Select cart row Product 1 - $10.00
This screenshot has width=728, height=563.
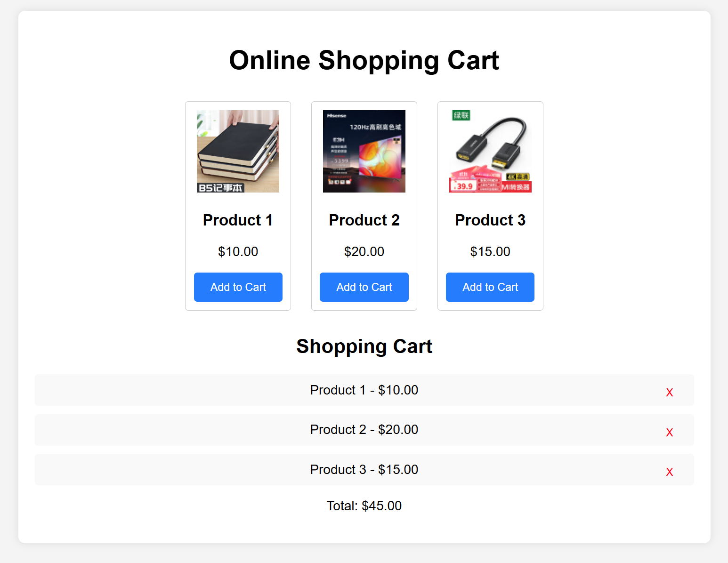click(x=364, y=390)
